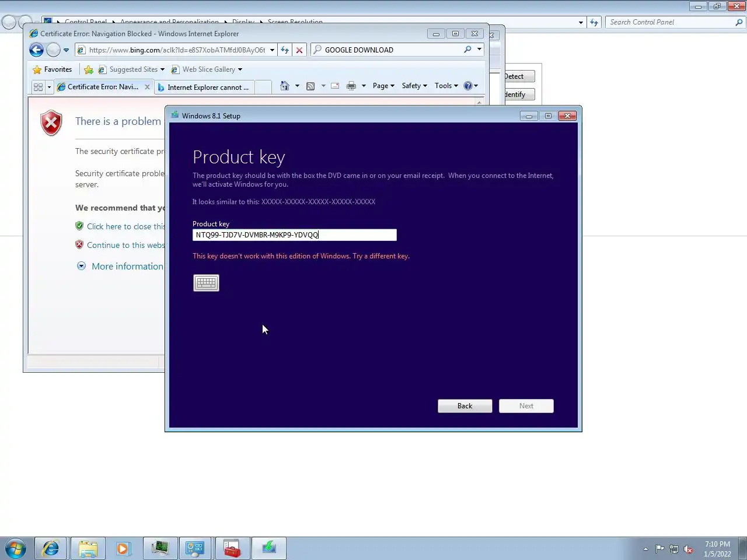Open the Help question mark menu
The height and width of the screenshot is (560, 747).
(470, 86)
